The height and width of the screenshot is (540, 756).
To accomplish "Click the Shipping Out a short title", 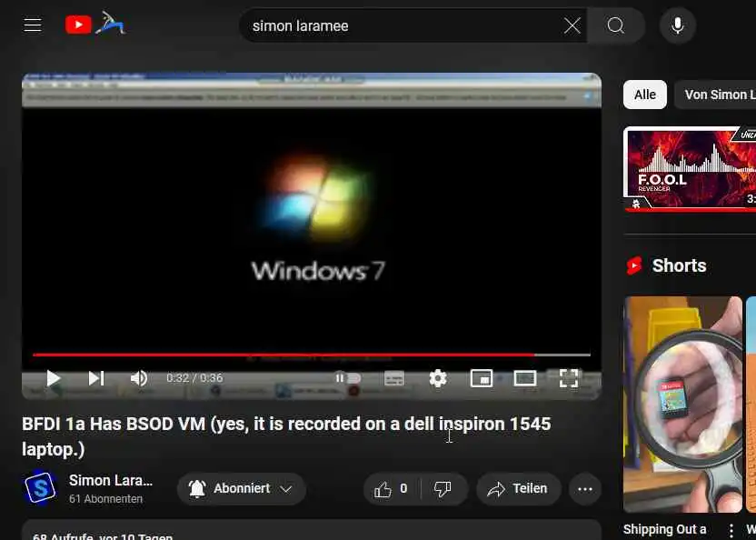I will [664, 529].
